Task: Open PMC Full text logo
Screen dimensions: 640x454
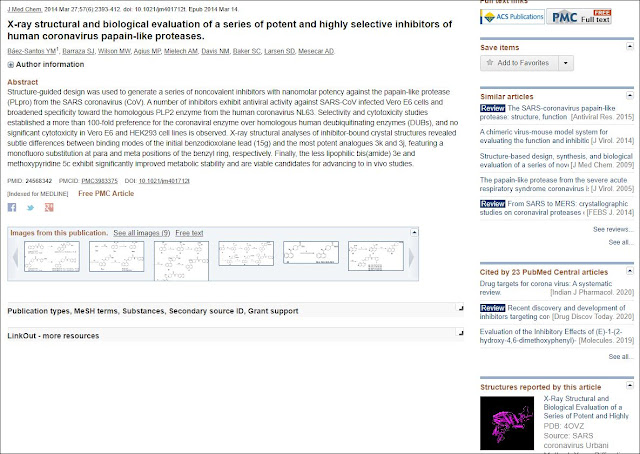Action: [579, 17]
